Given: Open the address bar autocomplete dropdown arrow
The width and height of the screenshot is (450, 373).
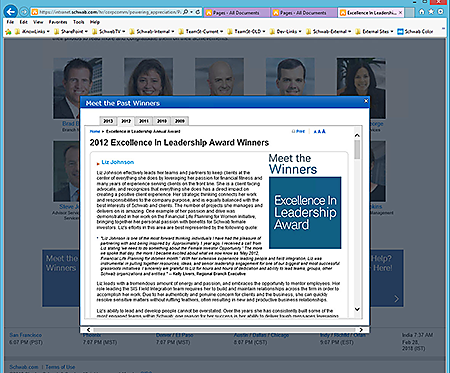Looking at the screenshot, I should 192,12.
